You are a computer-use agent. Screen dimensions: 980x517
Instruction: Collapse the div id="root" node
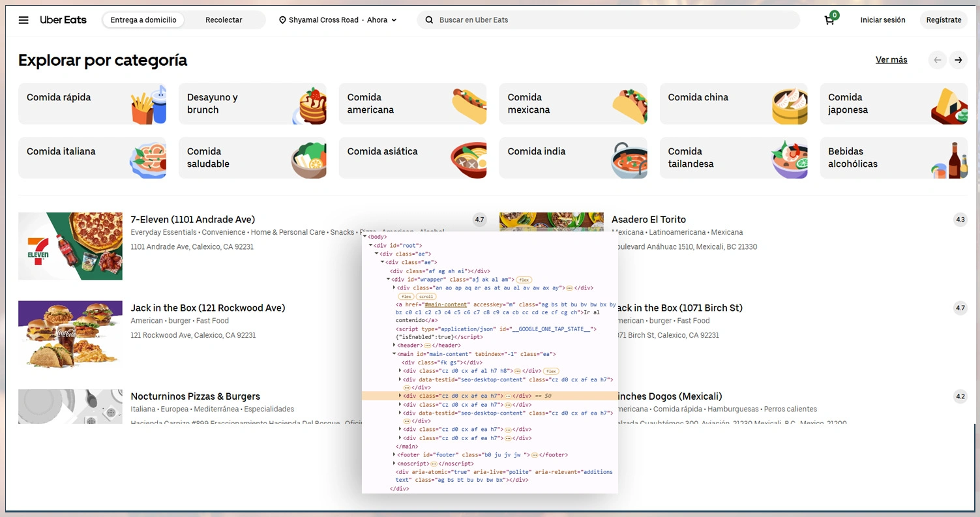point(371,245)
